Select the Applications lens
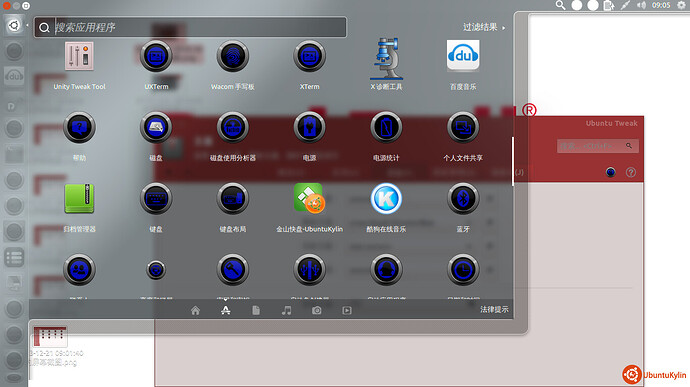The height and width of the screenshot is (387, 690). tap(226, 310)
